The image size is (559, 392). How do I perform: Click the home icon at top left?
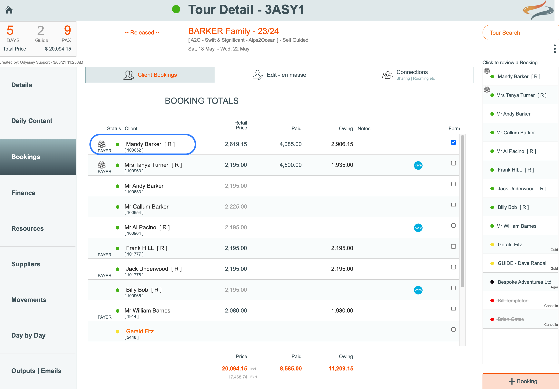coord(9,10)
